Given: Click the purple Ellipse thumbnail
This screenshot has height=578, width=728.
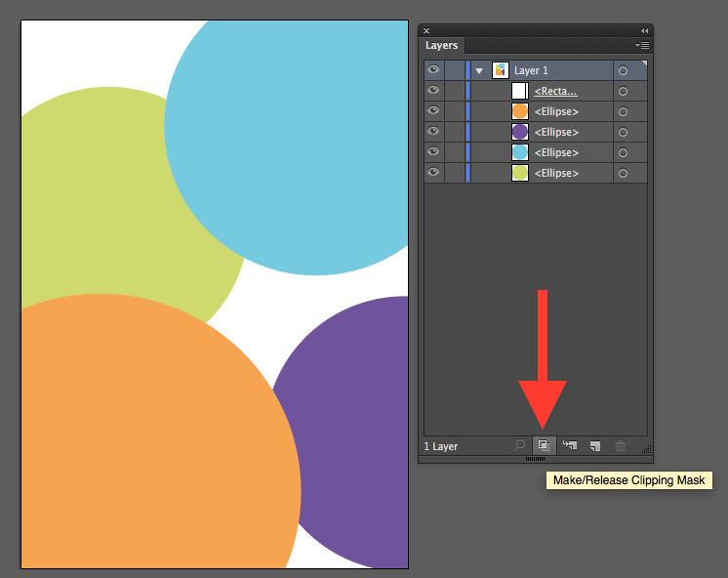Looking at the screenshot, I should click(519, 132).
